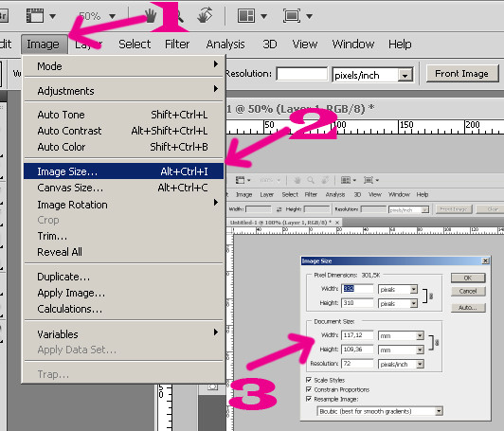
Task: Open the pixels/inch resolution unit dropdown
Action: [372, 75]
